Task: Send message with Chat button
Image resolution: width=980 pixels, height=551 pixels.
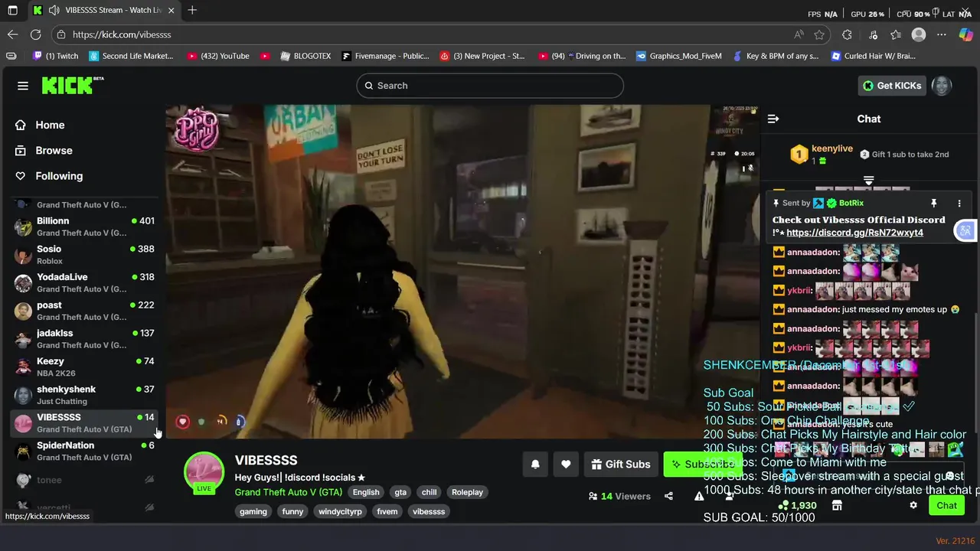Action: pyautogui.click(x=946, y=505)
